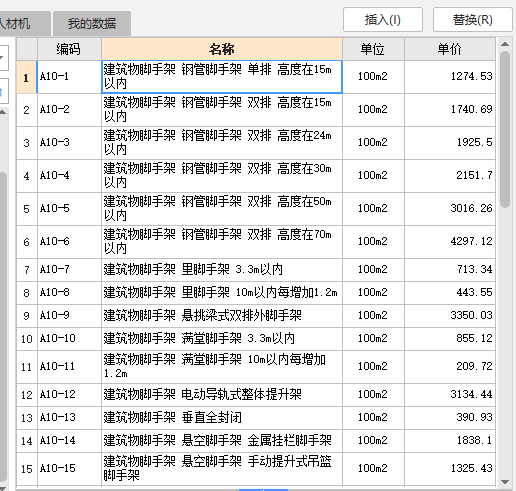Click unit cell 100m2 in A10-7 row
This screenshot has width=516, height=491.
pyautogui.click(x=373, y=270)
